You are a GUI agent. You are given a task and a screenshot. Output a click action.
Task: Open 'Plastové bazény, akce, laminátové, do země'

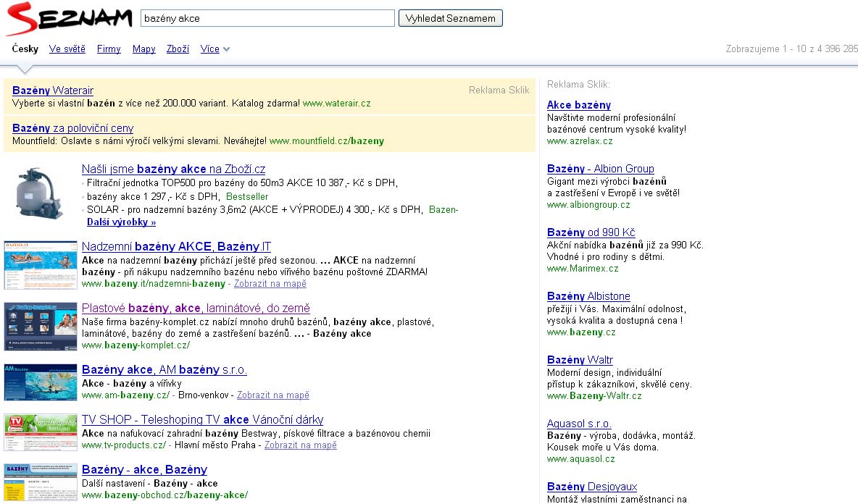[x=196, y=308]
